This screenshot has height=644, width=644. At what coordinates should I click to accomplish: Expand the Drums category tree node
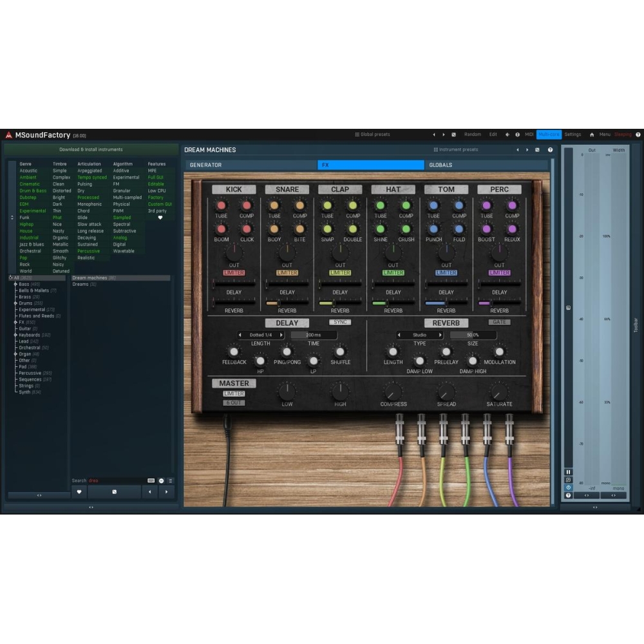click(x=15, y=303)
